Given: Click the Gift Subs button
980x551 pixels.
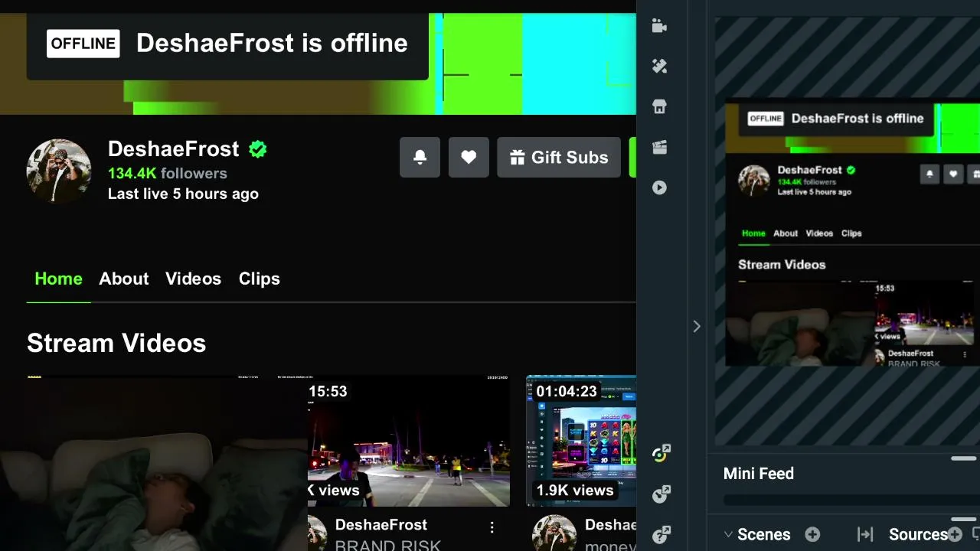Looking at the screenshot, I should [x=559, y=157].
